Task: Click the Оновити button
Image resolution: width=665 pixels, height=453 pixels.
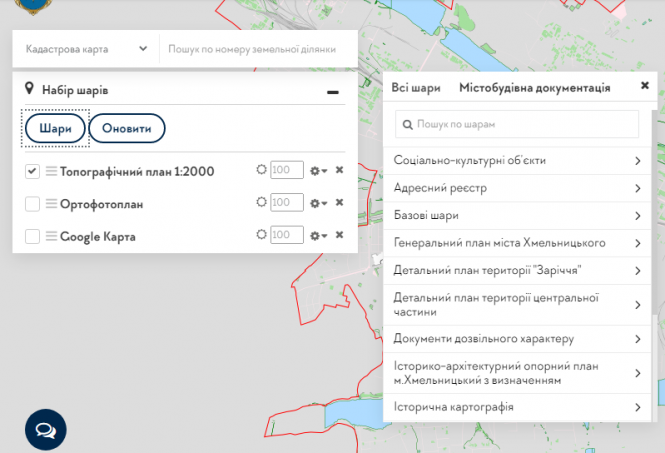Action: click(127, 128)
